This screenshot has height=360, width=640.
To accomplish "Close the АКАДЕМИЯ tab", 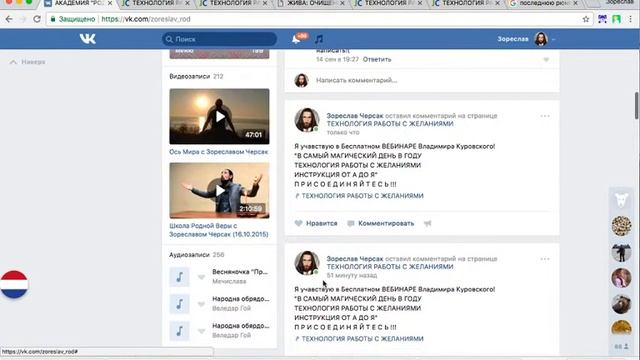I will coord(110,3).
